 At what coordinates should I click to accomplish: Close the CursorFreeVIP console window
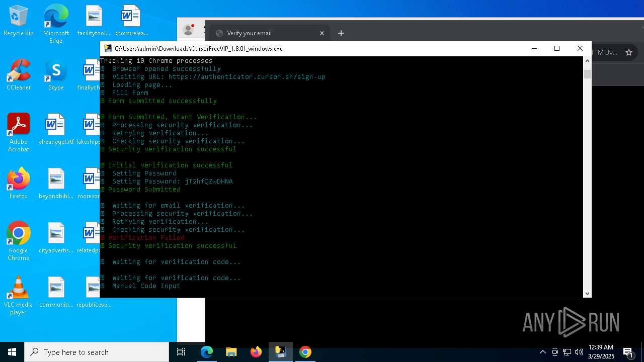[x=580, y=49]
